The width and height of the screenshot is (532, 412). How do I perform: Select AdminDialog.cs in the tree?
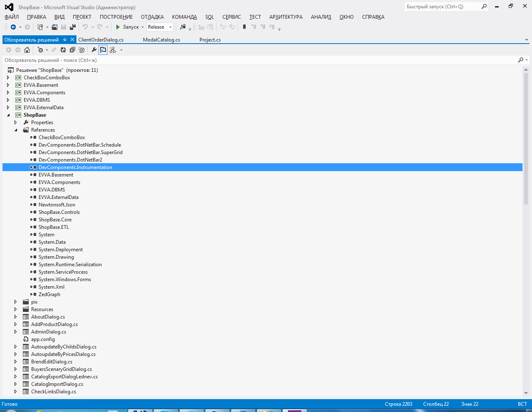point(49,332)
